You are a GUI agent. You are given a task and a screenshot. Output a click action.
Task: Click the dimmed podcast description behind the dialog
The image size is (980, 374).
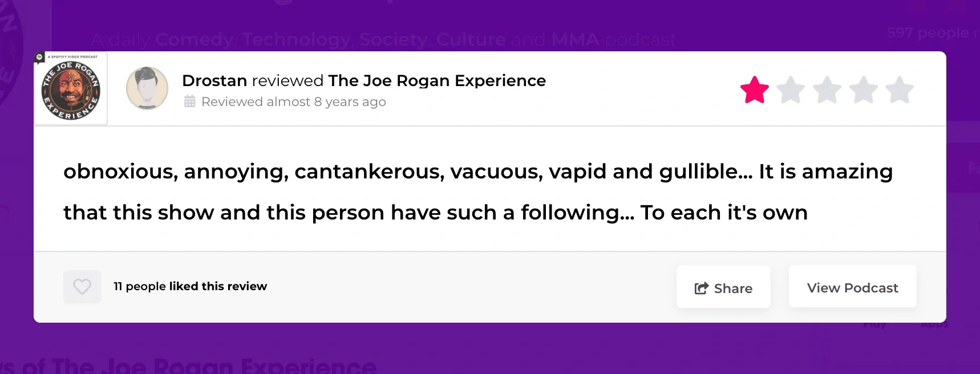(383, 39)
